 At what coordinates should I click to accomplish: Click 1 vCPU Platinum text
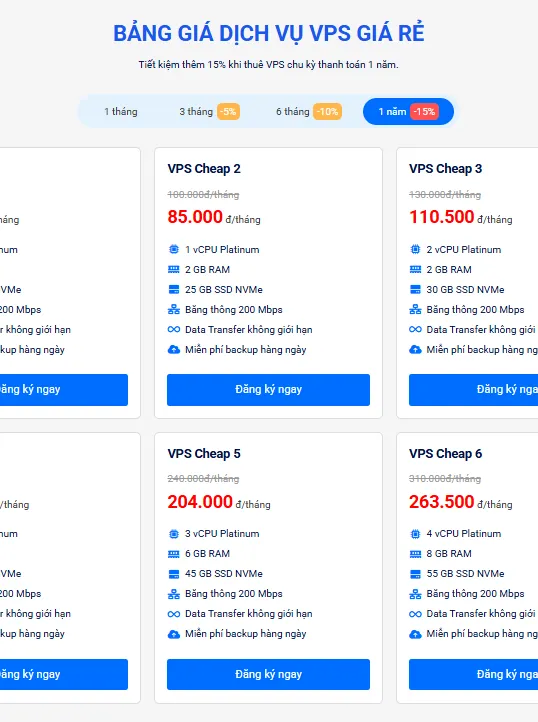pyautogui.click(x=222, y=250)
